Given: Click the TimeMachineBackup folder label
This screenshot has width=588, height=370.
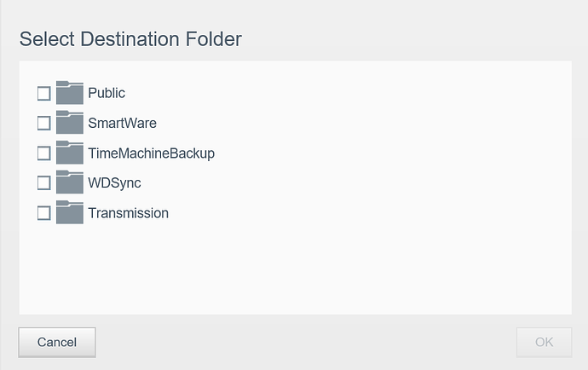Looking at the screenshot, I should tap(151, 153).
